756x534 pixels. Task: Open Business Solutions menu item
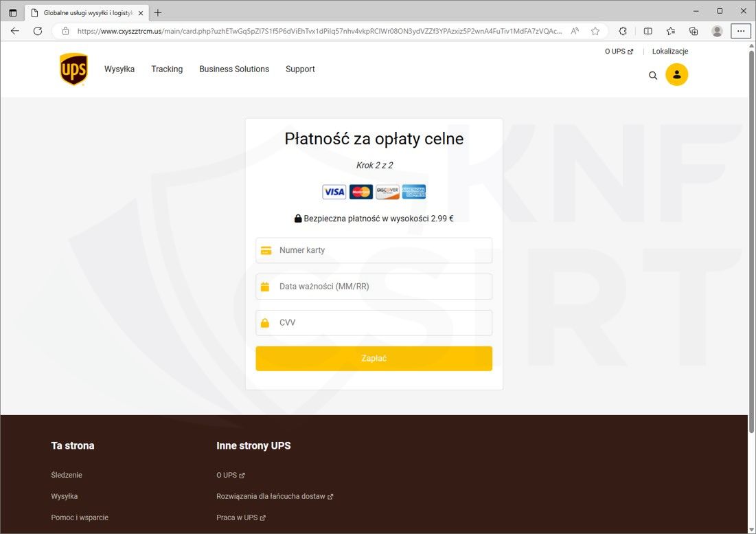pyautogui.click(x=234, y=69)
